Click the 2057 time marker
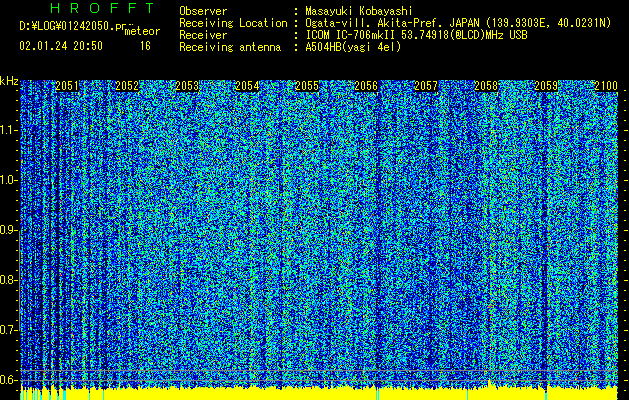 coord(426,86)
